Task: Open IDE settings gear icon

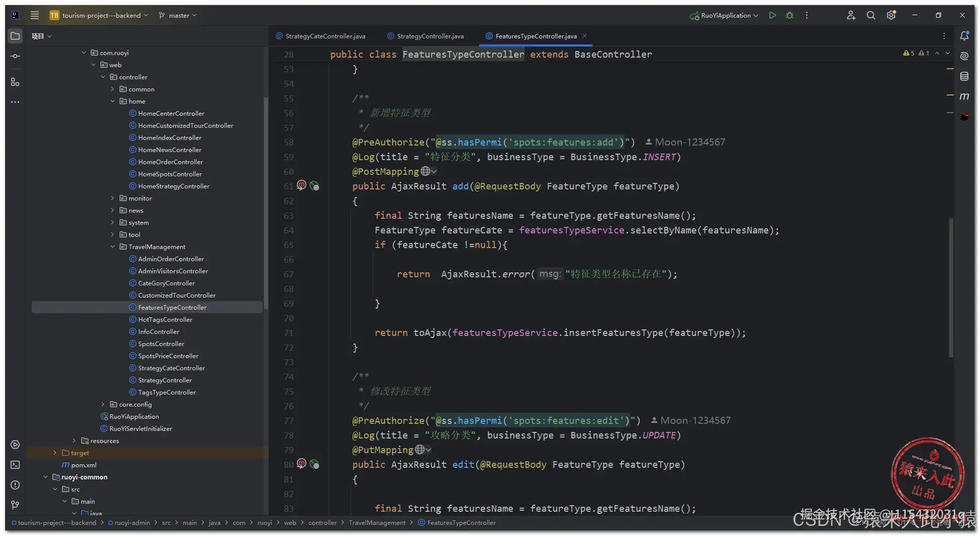Action: point(891,15)
